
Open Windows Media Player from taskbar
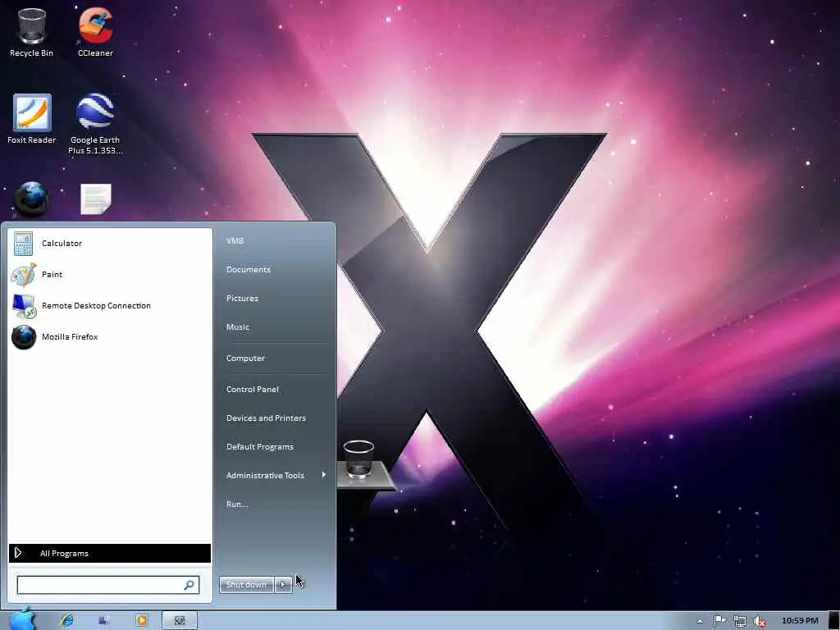coord(142,620)
